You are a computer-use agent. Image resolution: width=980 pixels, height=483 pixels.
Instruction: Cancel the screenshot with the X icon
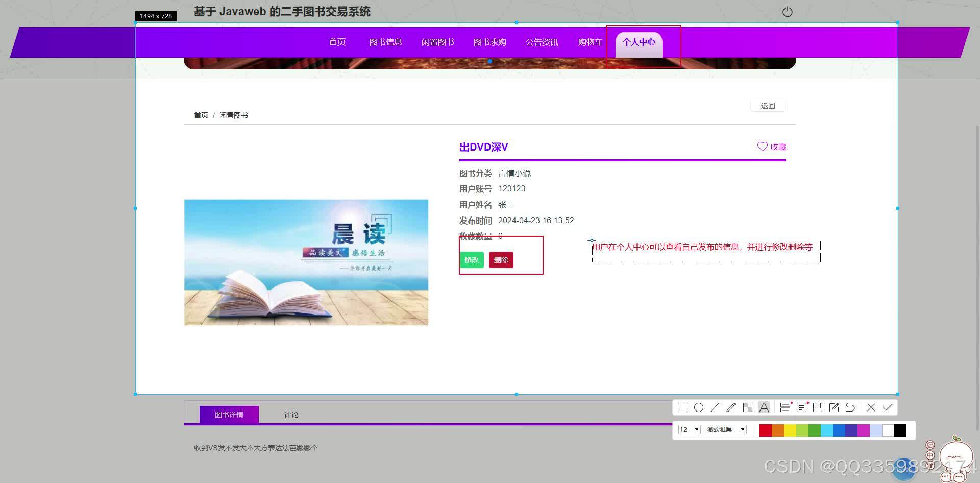coord(871,407)
